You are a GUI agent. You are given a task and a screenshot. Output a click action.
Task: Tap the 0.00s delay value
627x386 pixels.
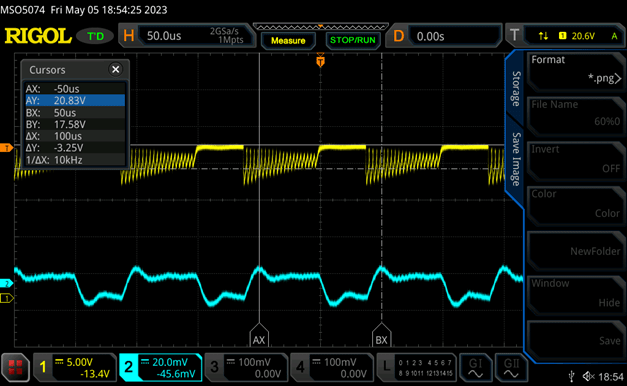point(430,36)
